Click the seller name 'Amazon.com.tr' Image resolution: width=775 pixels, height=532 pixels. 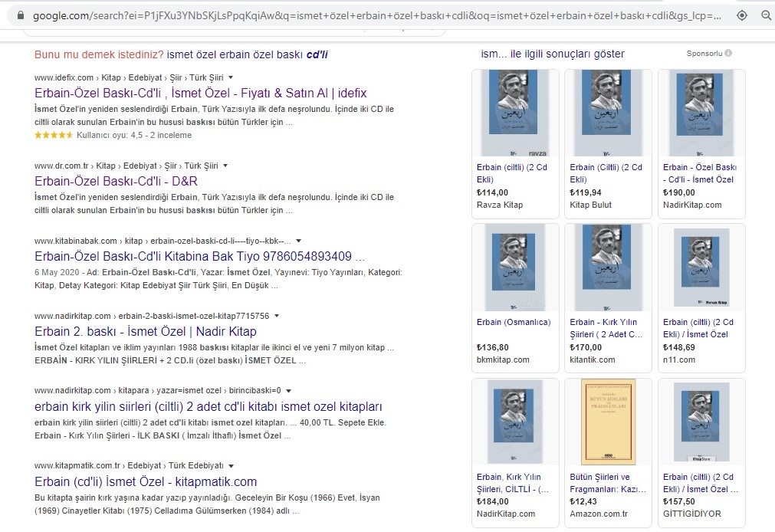[x=599, y=514]
